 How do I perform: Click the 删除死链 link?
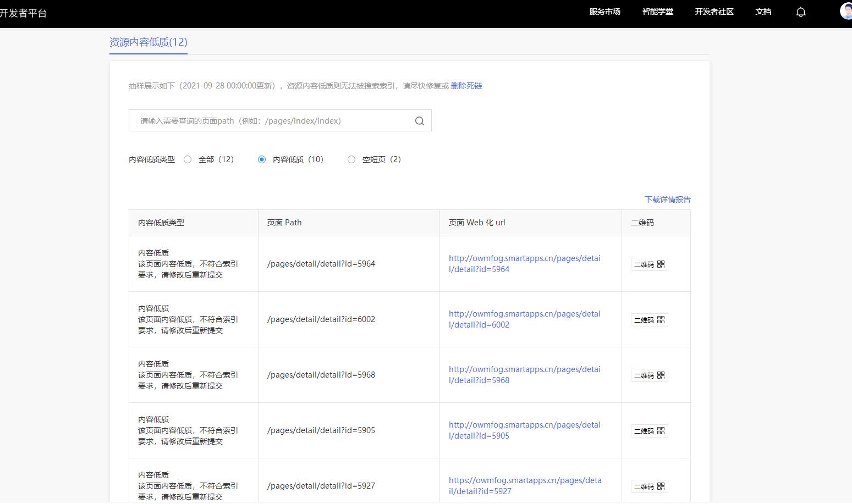pyautogui.click(x=466, y=86)
